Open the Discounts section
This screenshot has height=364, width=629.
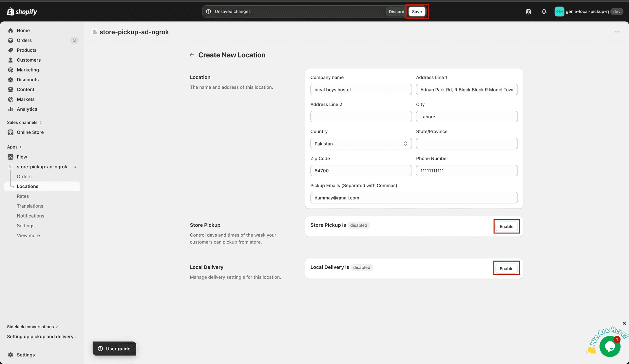(x=28, y=79)
